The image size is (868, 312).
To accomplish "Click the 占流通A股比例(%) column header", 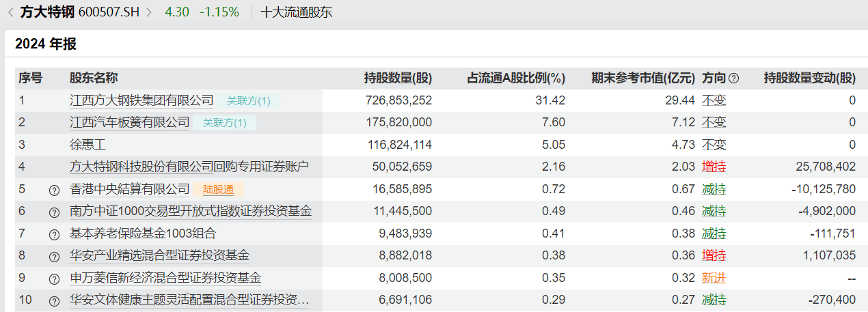I will [x=516, y=79].
